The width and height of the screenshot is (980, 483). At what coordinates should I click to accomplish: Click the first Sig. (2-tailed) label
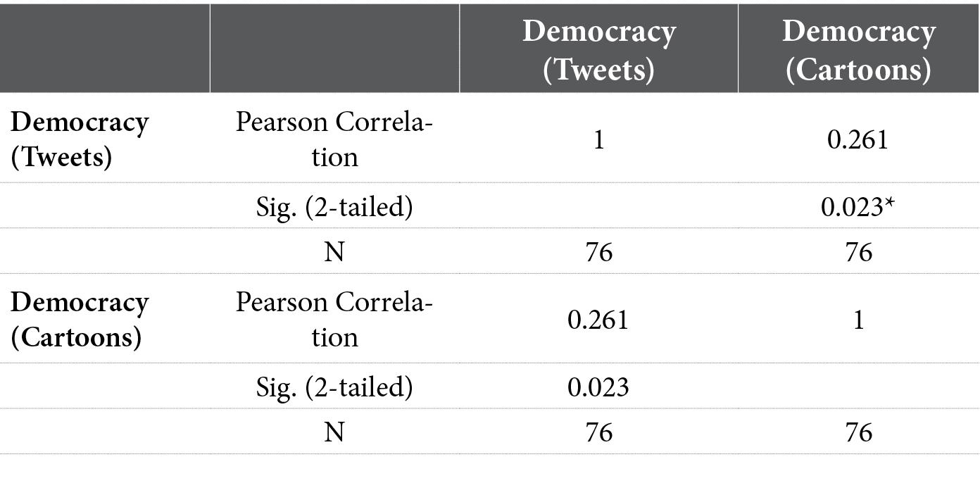pyautogui.click(x=334, y=208)
